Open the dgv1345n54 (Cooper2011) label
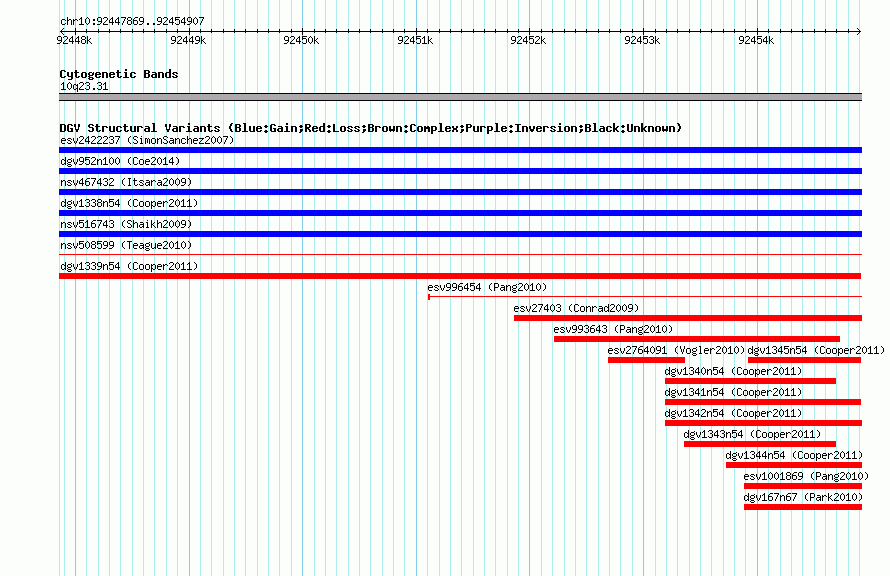The height and width of the screenshot is (576, 890). pos(816,350)
